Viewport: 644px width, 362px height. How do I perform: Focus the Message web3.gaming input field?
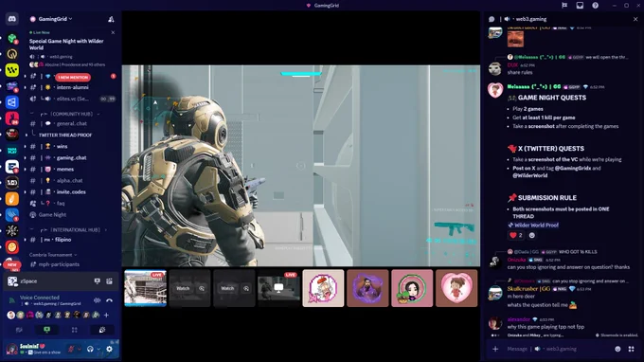click(x=557, y=349)
